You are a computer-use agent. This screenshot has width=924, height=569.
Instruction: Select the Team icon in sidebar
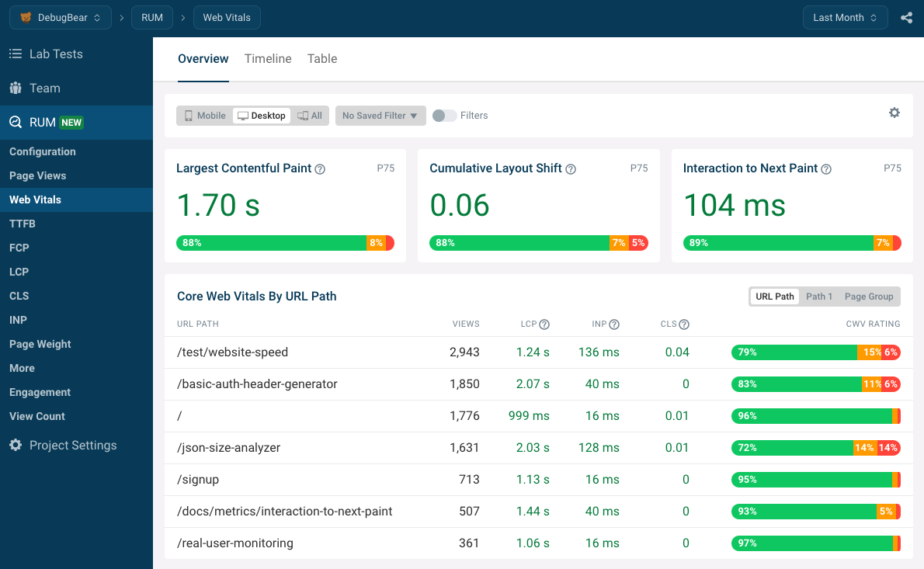point(16,88)
